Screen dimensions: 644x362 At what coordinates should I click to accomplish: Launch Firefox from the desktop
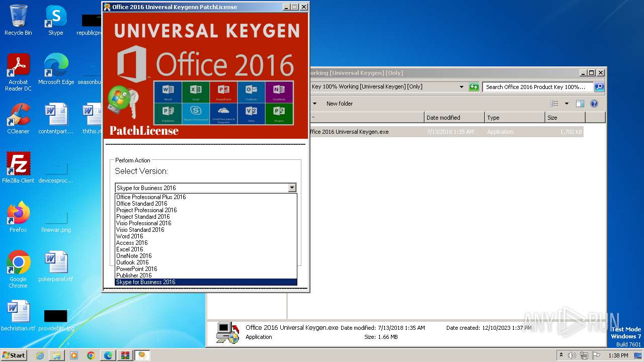(18, 217)
